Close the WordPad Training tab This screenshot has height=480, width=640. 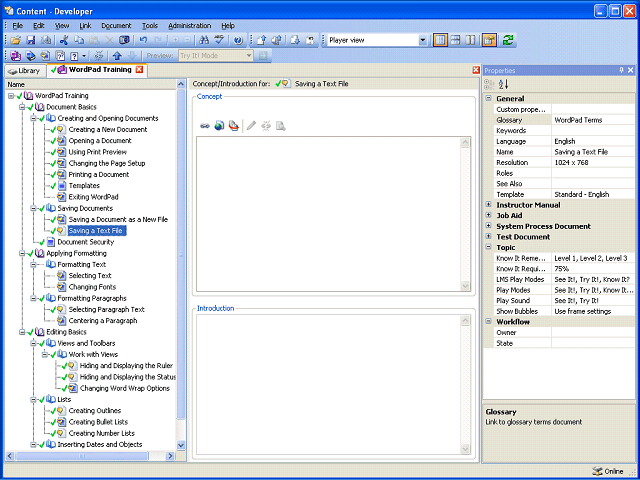(x=140, y=69)
